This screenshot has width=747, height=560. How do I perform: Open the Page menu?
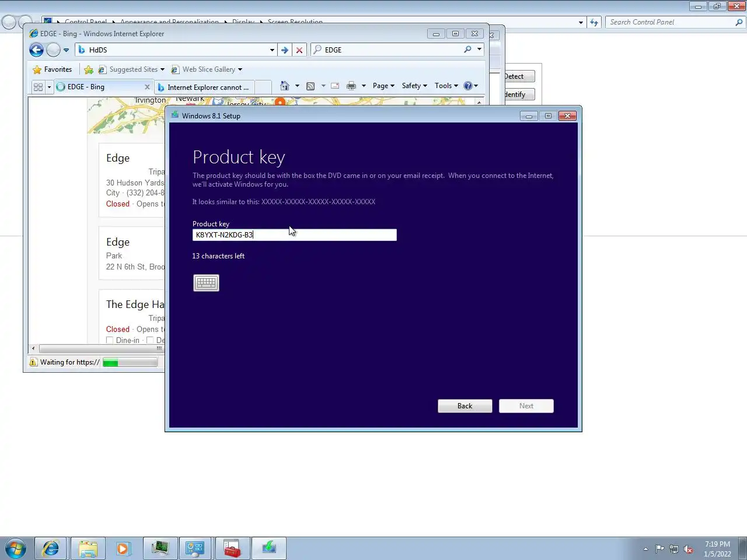pyautogui.click(x=383, y=86)
